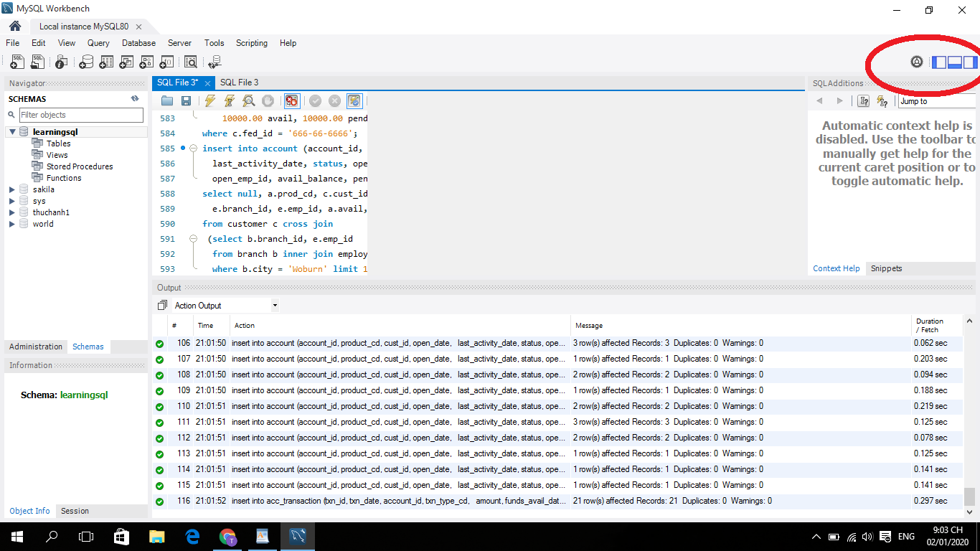The width and height of the screenshot is (980, 551).
Task: Open Workbench preferences gear icon
Action: click(x=917, y=62)
